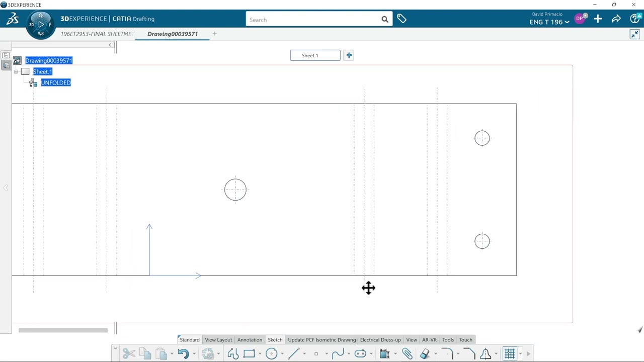The width and height of the screenshot is (644, 362).
Task: Expand action bar with bottom-left chevron
Action: click(115, 348)
